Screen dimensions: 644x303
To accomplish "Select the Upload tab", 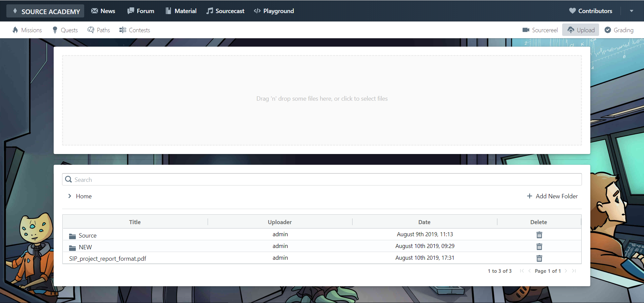I will (x=581, y=30).
